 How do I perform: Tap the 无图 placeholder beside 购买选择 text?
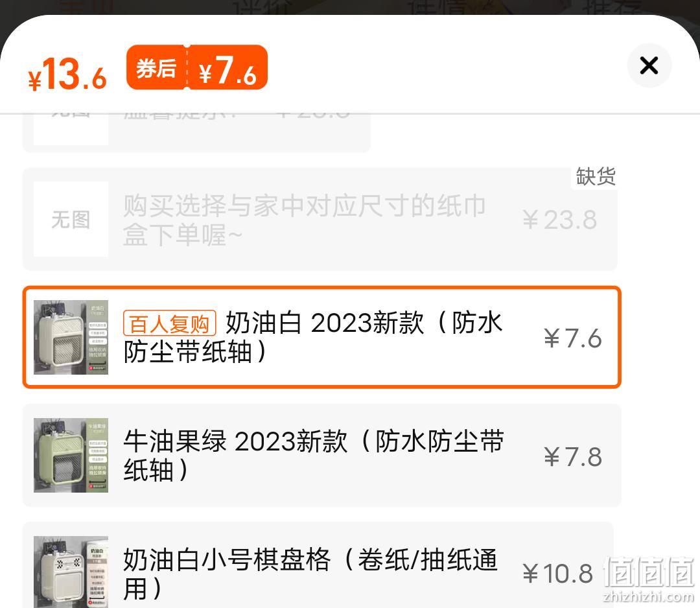pos(71,219)
